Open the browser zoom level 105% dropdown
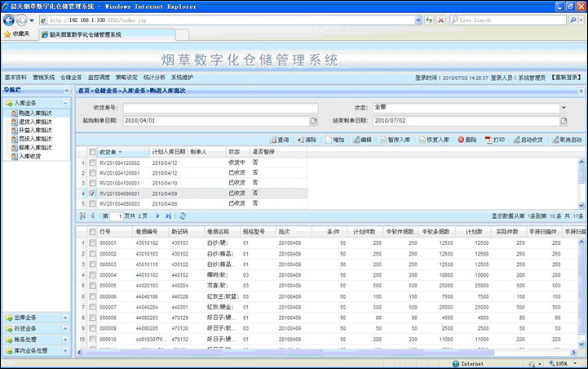The width and height of the screenshot is (588, 369). pyautogui.click(x=575, y=363)
